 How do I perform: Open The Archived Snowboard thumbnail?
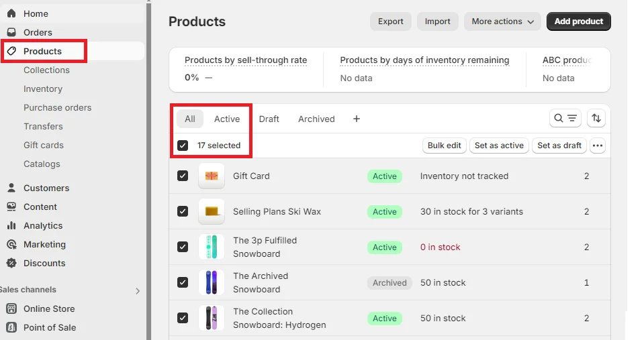pyautogui.click(x=212, y=282)
